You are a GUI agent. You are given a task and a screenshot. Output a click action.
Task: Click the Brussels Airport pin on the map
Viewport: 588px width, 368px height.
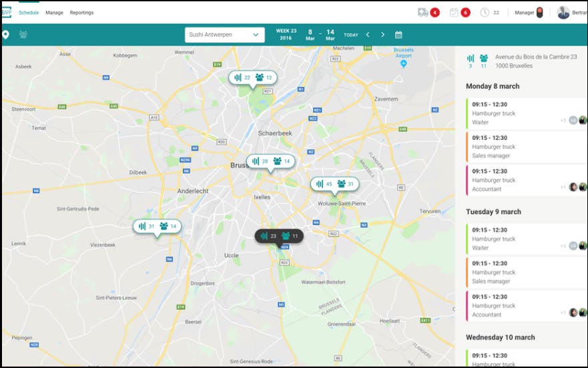404,63
